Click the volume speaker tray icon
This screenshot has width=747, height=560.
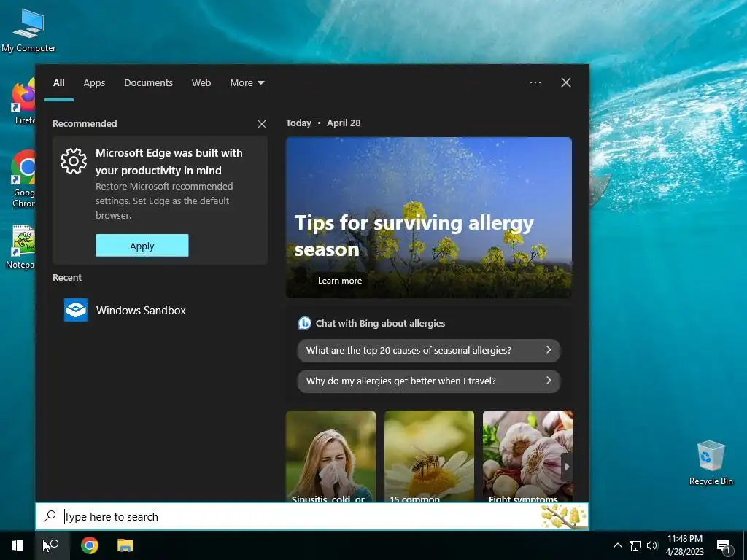tap(651, 545)
